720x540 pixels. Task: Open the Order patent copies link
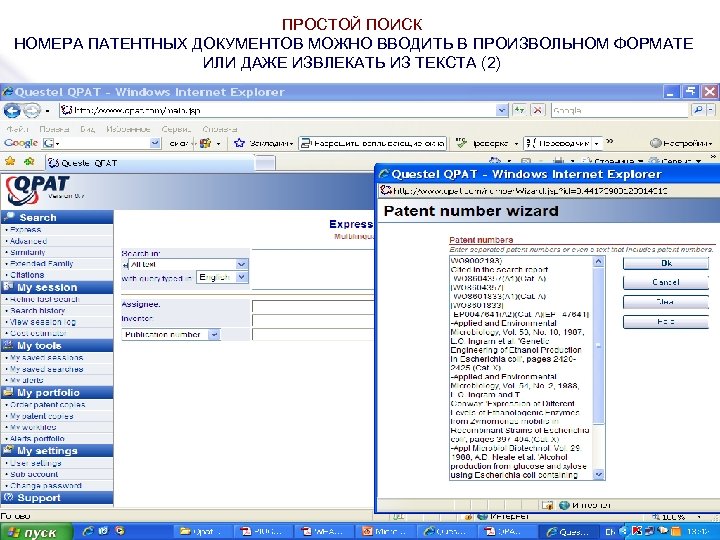click(x=48, y=405)
